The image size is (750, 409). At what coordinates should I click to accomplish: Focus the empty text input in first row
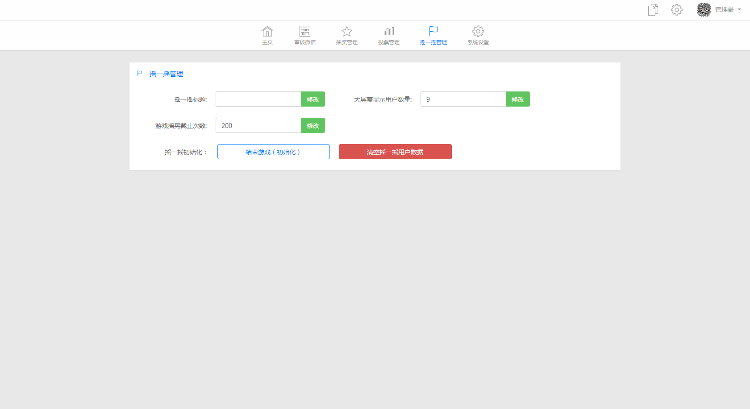point(258,99)
